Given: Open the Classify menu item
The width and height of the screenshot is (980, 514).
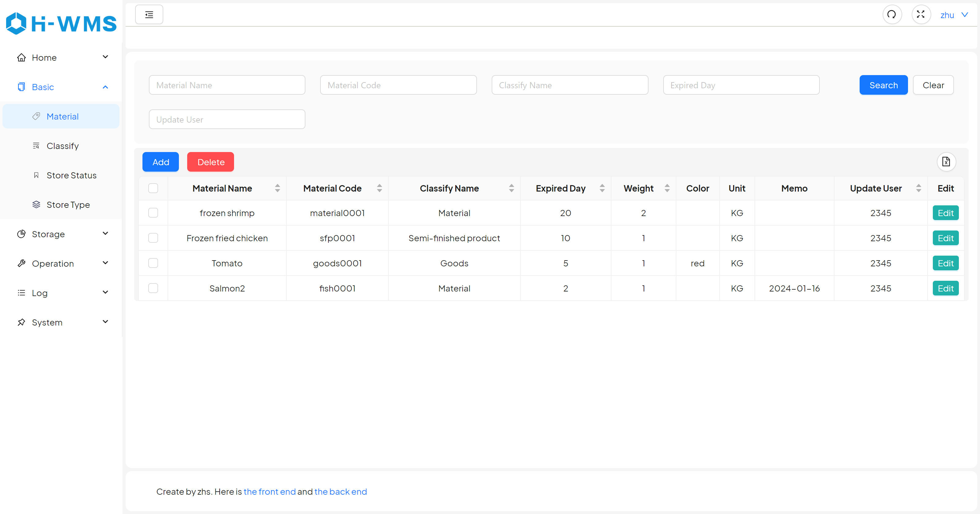Looking at the screenshot, I should 62,146.
